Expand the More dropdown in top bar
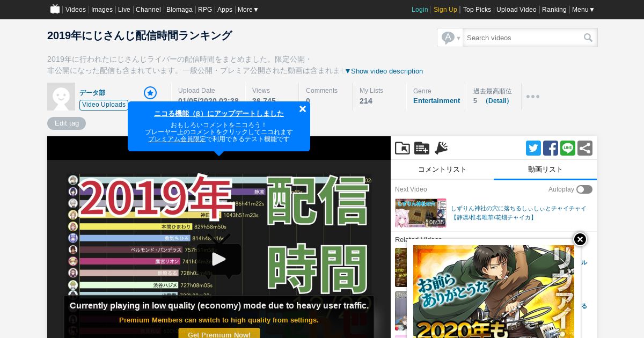The height and width of the screenshot is (338, 644). [248, 10]
